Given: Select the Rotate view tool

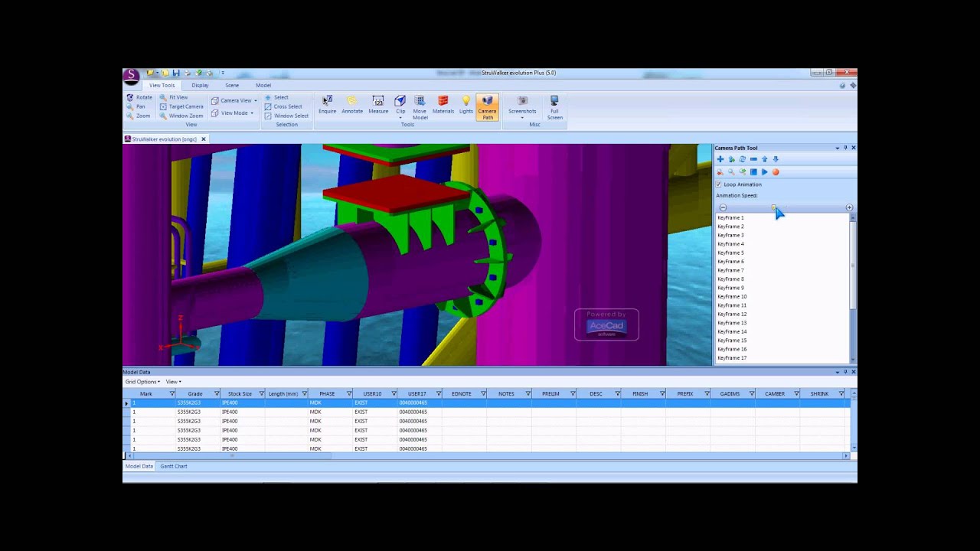Looking at the screenshot, I should click(140, 97).
